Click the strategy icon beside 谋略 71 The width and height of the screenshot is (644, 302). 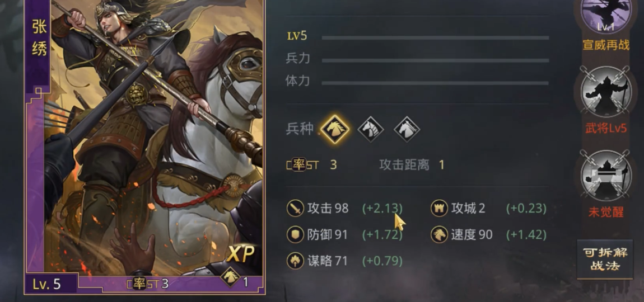click(295, 261)
